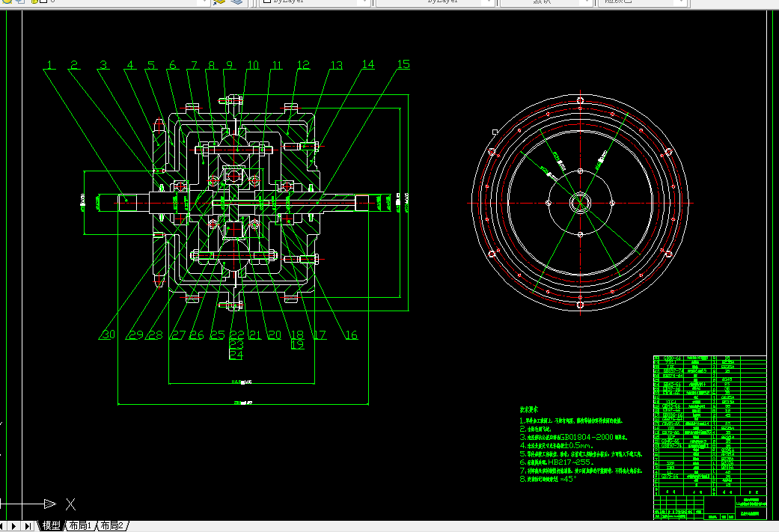Image resolution: width=779 pixels, height=532 pixels.
Task: Select part balloon number 7
Action: [195, 64]
